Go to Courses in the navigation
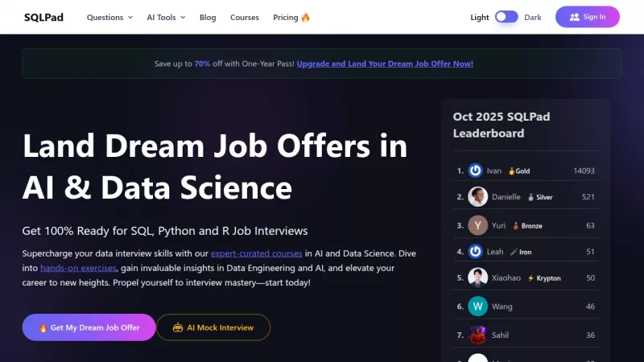644x362 pixels. pyautogui.click(x=245, y=17)
